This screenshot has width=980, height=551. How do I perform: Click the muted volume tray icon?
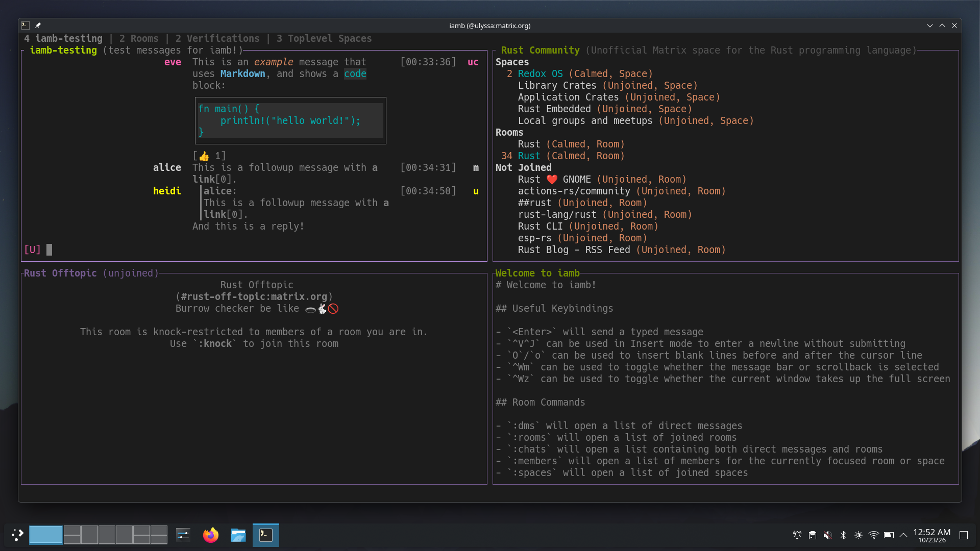click(828, 535)
